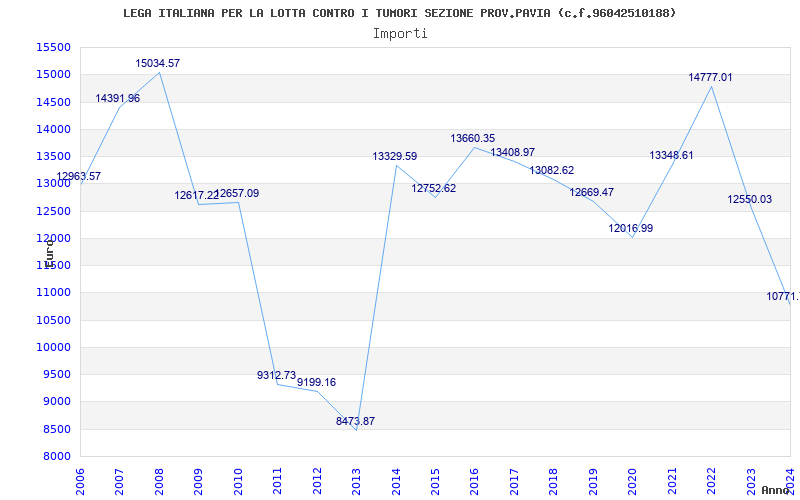Select the 14391.96 label for 2007

(117, 98)
